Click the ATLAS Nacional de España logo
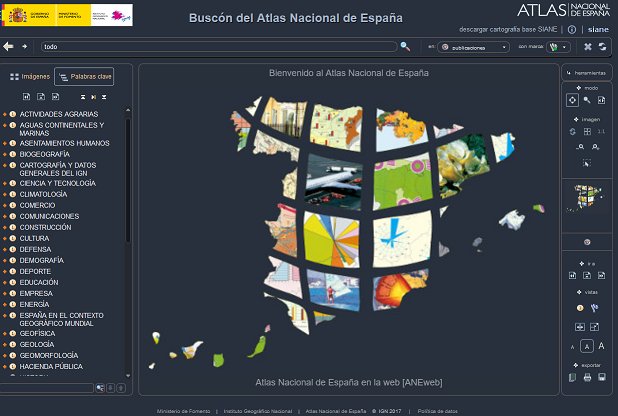 [x=564, y=11]
